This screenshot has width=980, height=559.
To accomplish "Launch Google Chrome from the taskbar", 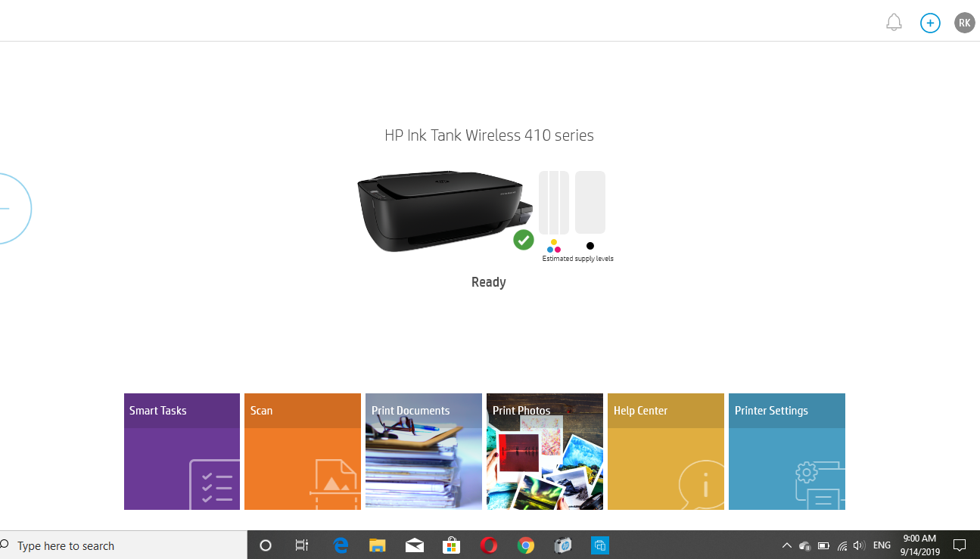I will point(526,545).
